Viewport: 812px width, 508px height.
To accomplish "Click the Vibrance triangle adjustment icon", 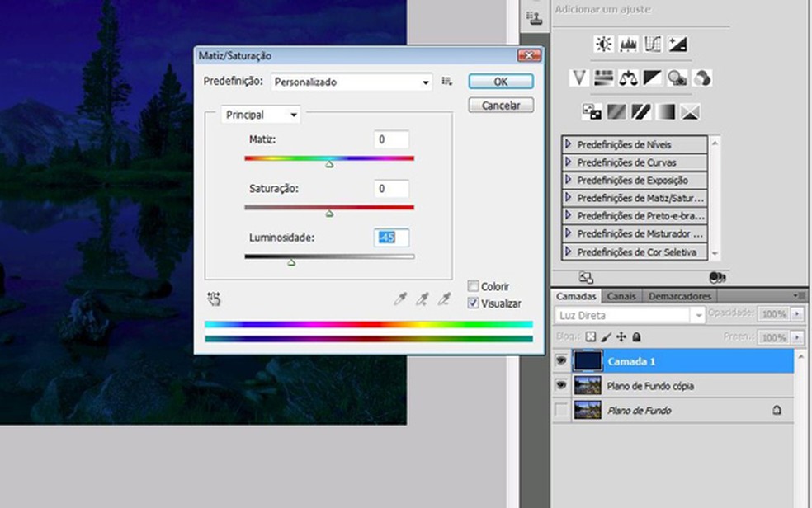I will tap(579, 78).
